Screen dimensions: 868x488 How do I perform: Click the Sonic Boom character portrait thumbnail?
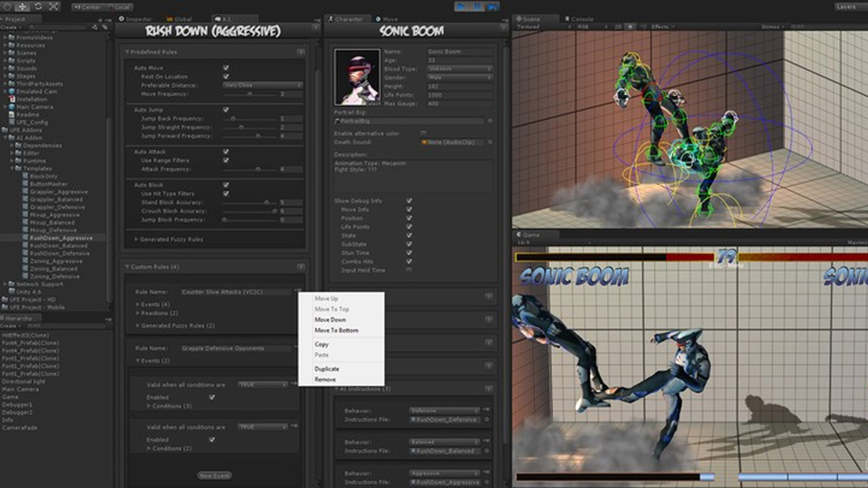(357, 77)
